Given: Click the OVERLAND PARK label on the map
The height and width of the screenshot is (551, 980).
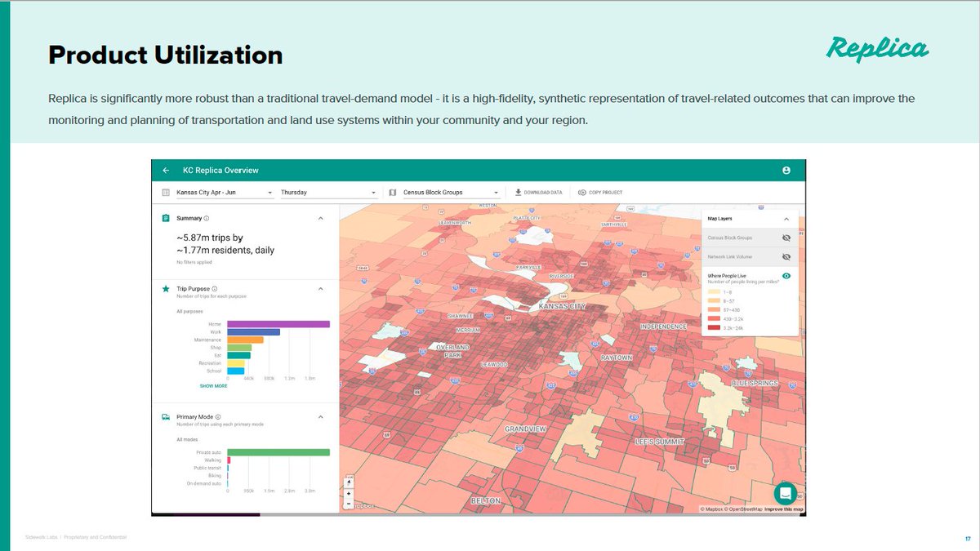Looking at the screenshot, I should click(453, 351).
